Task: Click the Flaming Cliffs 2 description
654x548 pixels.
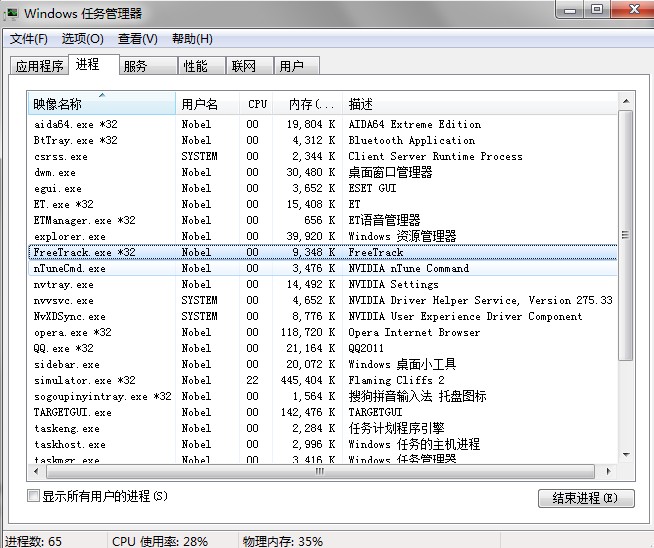Action: point(396,380)
